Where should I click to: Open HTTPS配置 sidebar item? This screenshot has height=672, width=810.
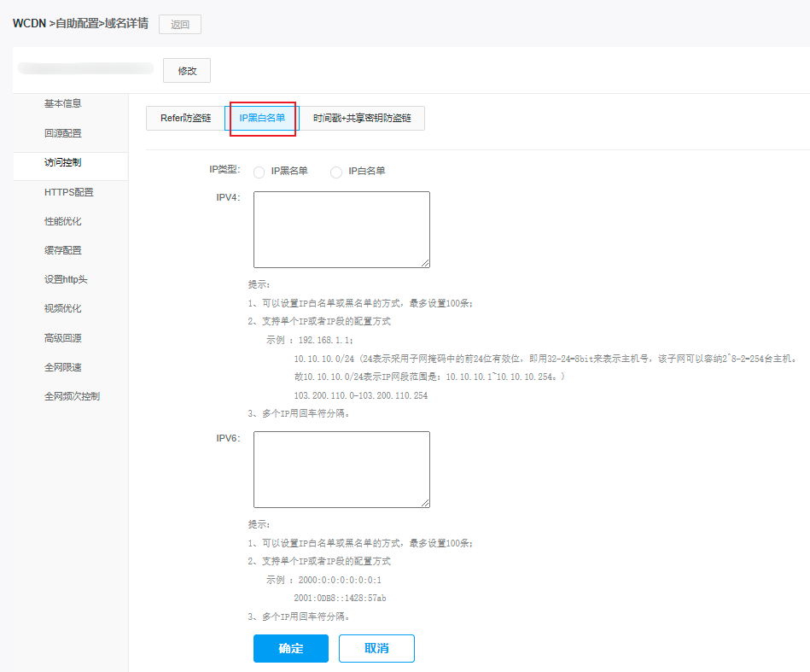(69, 193)
